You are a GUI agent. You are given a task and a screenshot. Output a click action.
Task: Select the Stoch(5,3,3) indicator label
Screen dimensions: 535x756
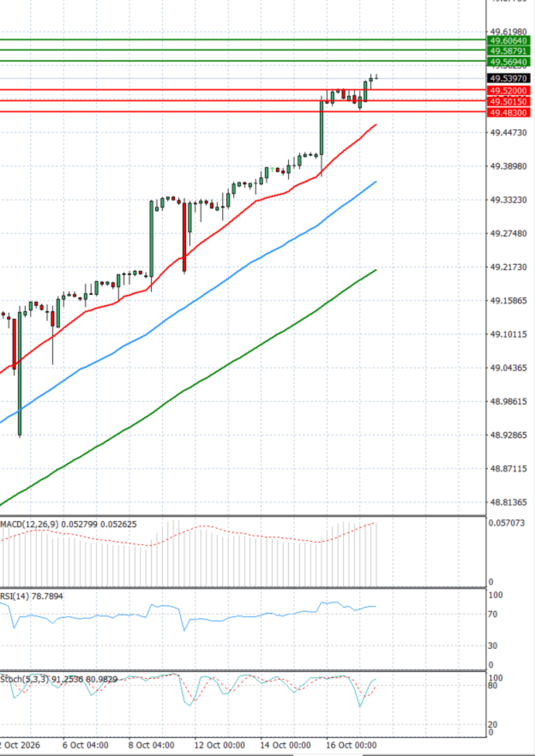pos(59,679)
